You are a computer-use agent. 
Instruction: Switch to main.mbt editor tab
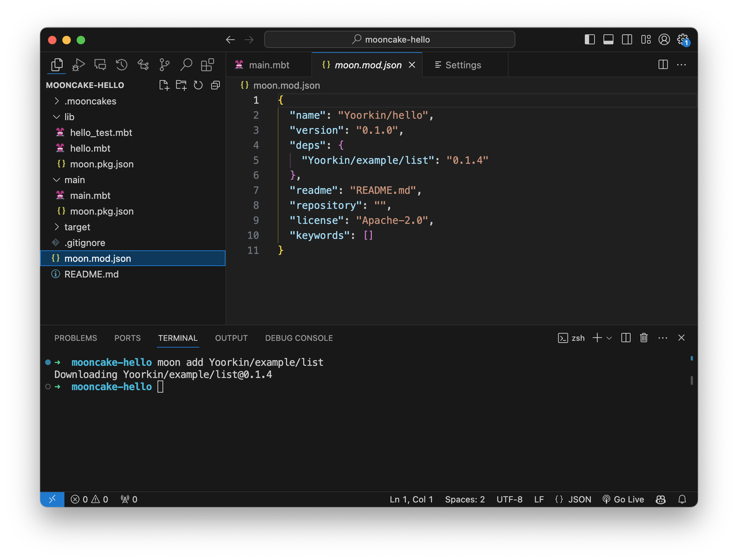pyautogui.click(x=269, y=65)
